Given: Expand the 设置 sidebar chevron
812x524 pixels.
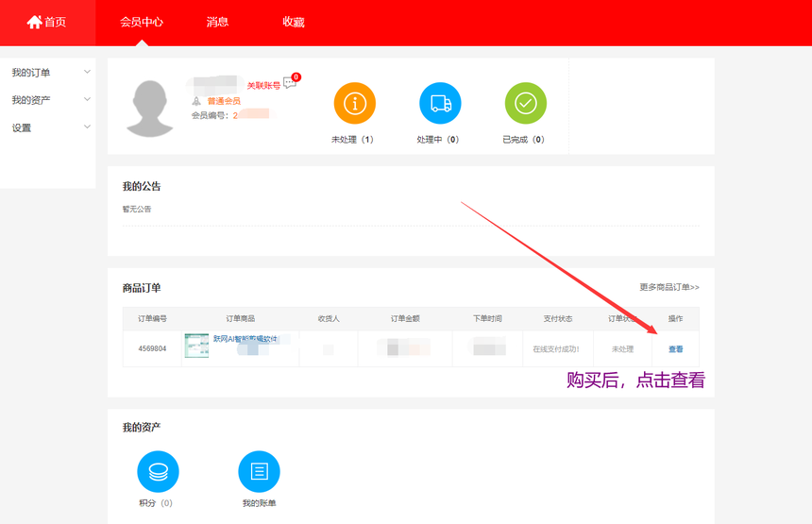Looking at the screenshot, I should (x=87, y=127).
